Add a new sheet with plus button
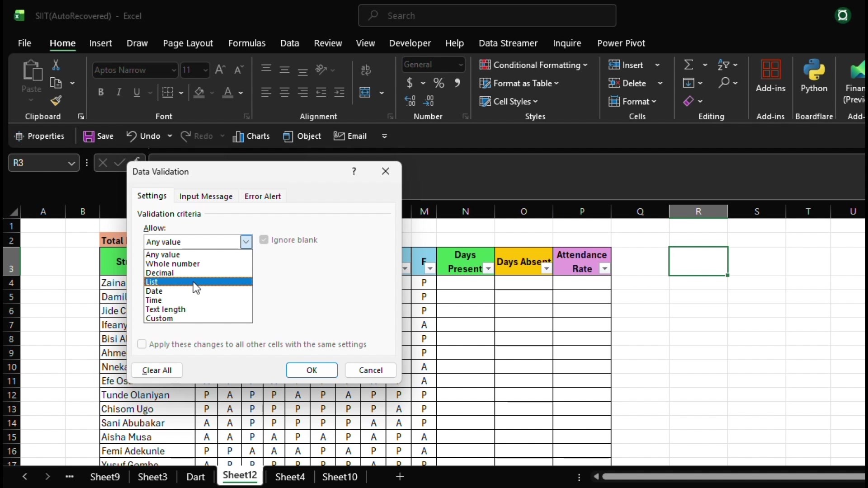Image resolution: width=868 pixels, height=488 pixels. pos(400,477)
